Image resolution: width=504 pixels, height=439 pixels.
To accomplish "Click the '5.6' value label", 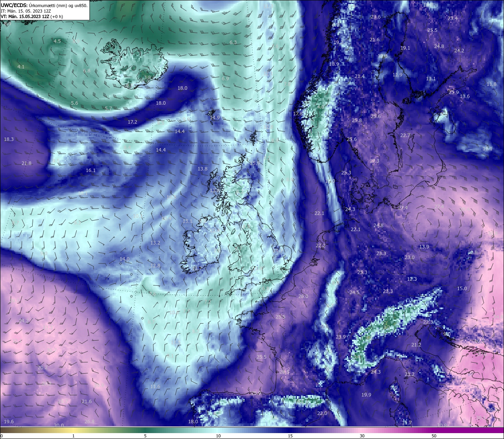I will coord(74,103).
